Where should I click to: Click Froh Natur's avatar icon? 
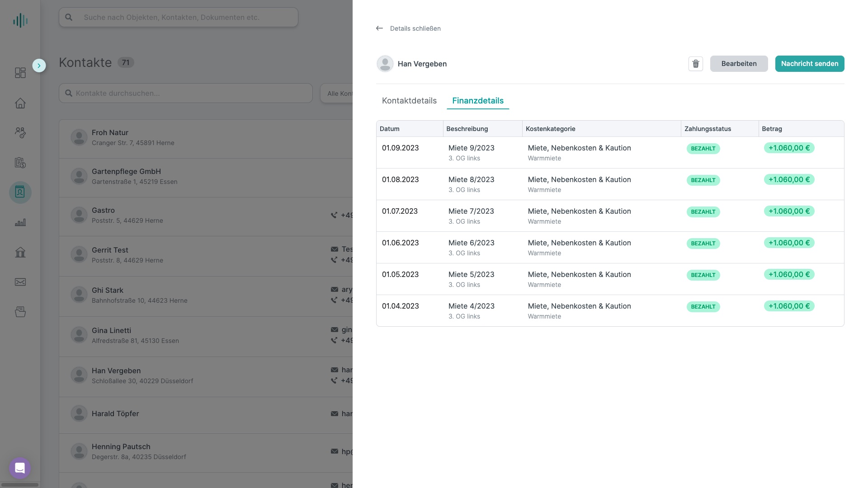79,137
